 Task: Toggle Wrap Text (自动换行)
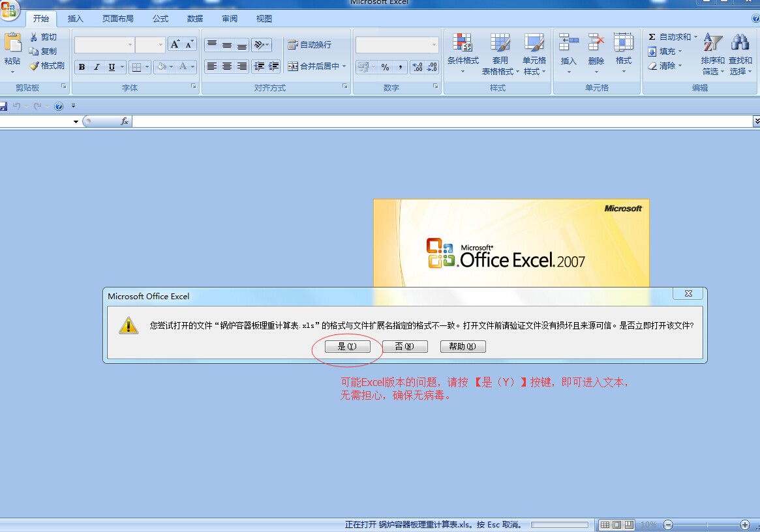point(309,44)
